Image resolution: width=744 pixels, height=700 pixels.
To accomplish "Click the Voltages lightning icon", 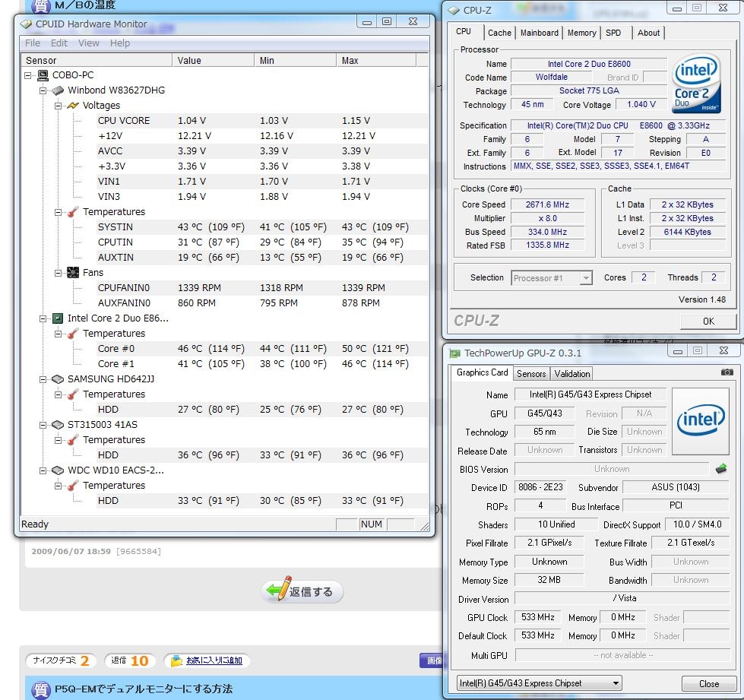I will [73, 106].
